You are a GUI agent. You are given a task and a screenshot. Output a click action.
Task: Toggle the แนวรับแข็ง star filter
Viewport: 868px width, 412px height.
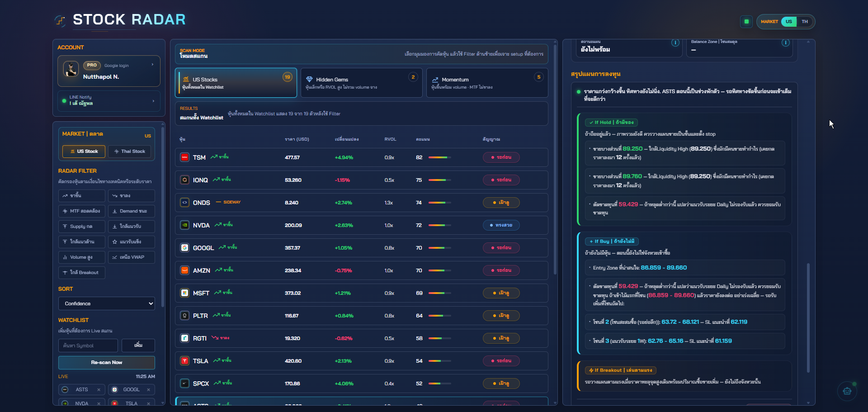(132, 242)
